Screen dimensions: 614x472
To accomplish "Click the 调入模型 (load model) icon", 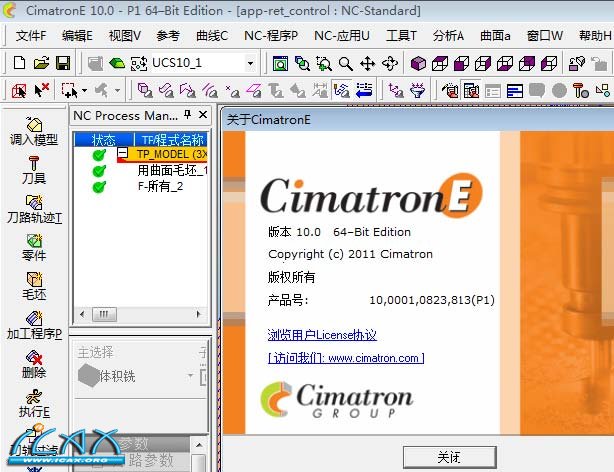I will (33, 125).
